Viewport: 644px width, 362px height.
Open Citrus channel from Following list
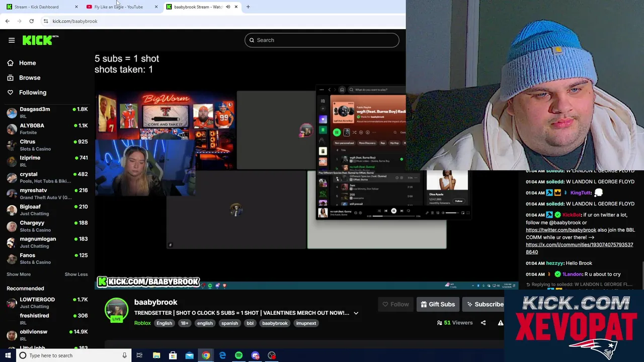[47, 145]
